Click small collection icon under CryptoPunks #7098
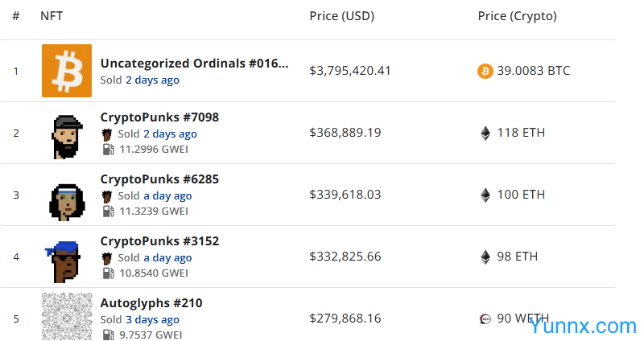This screenshot has width=644, height=341. (x=107, y=134)
